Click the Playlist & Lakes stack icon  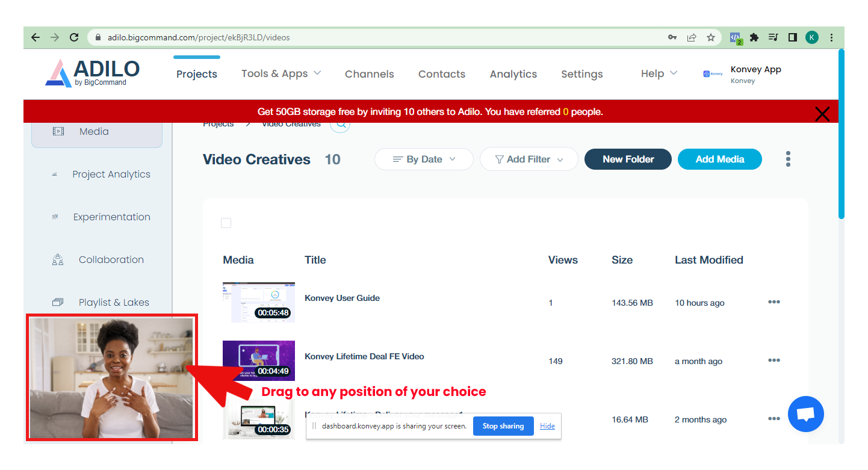[58, 302]
